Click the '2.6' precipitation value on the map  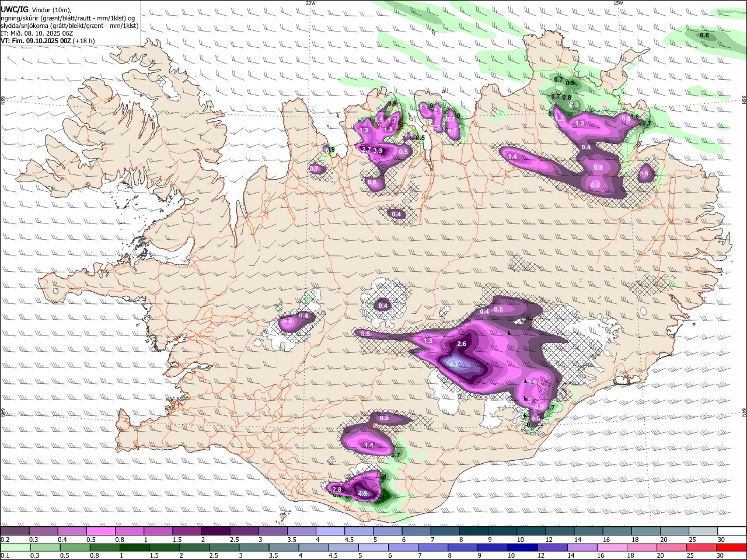[462, 344]
